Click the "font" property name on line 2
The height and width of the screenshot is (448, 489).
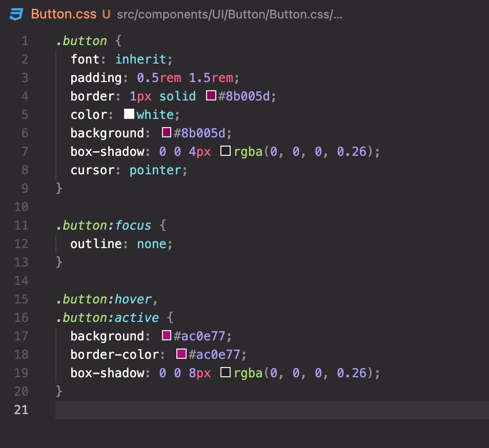point(85,59)
